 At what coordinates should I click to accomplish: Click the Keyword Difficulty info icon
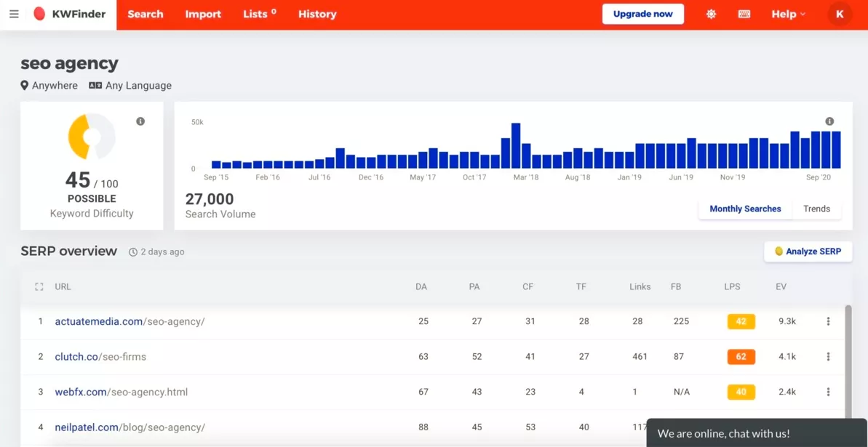[140, 121]
